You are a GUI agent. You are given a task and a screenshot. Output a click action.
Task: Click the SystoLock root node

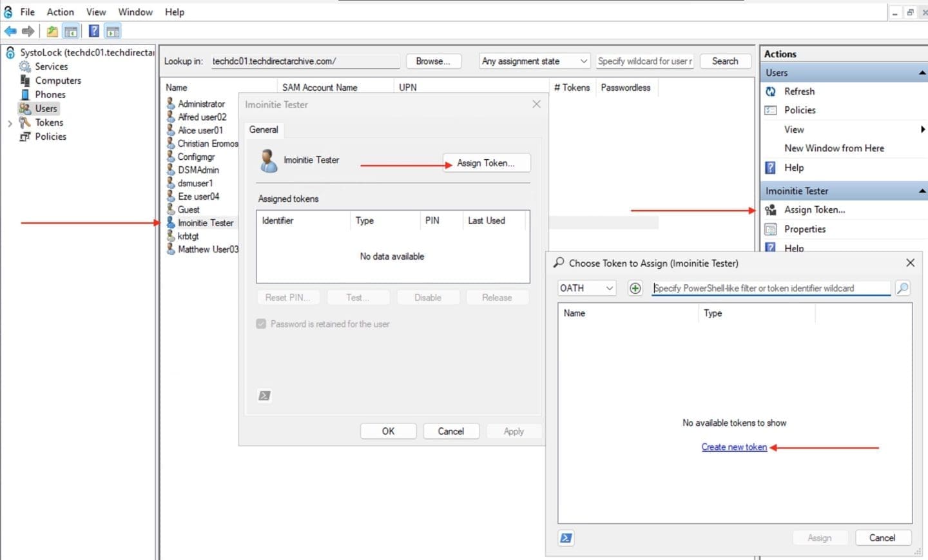click(x=86, y=52)
